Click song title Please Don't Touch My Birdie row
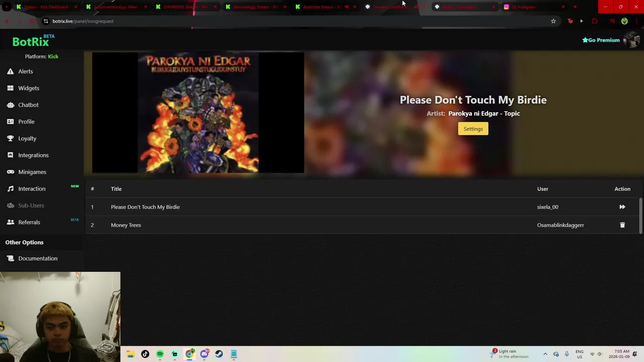 pos(145,207)
